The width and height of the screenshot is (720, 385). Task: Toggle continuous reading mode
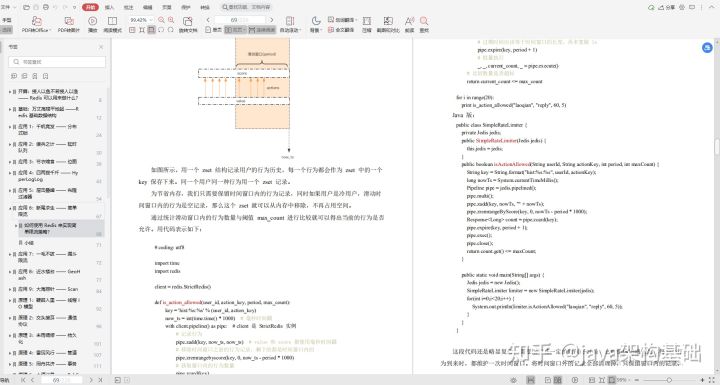click(x=261, y=29)
